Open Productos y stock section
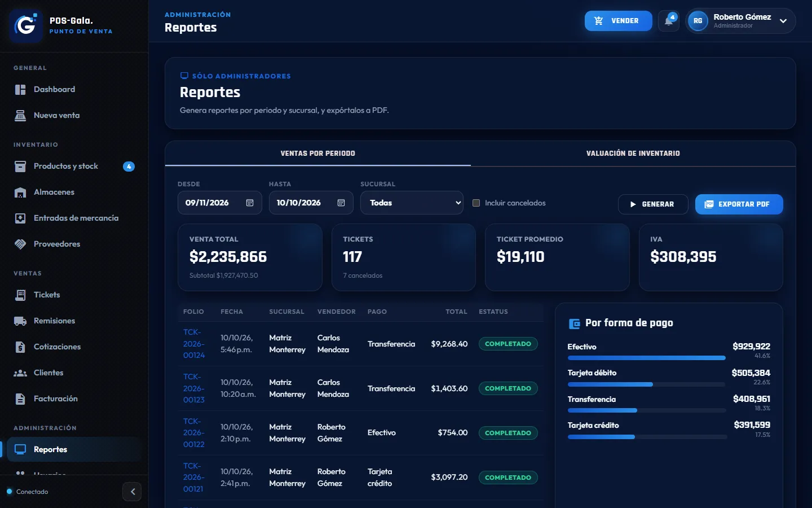 (74, 166)
